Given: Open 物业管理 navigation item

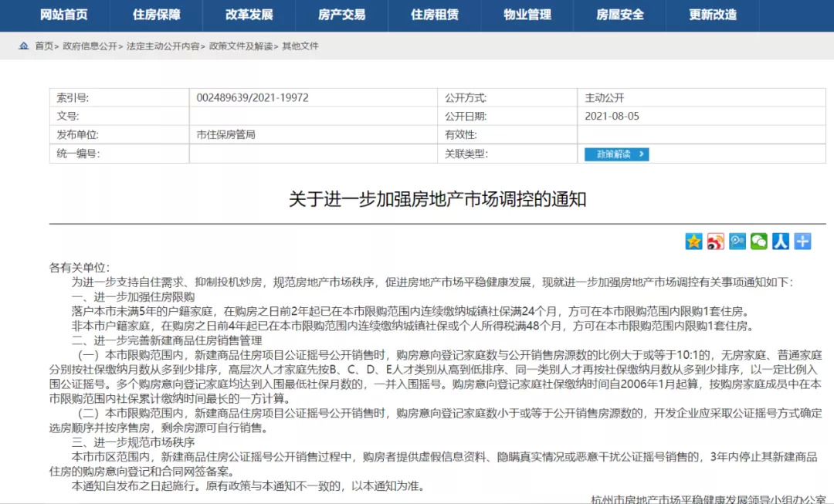Looking at the screenshot, I should click(x=527, y=15).
